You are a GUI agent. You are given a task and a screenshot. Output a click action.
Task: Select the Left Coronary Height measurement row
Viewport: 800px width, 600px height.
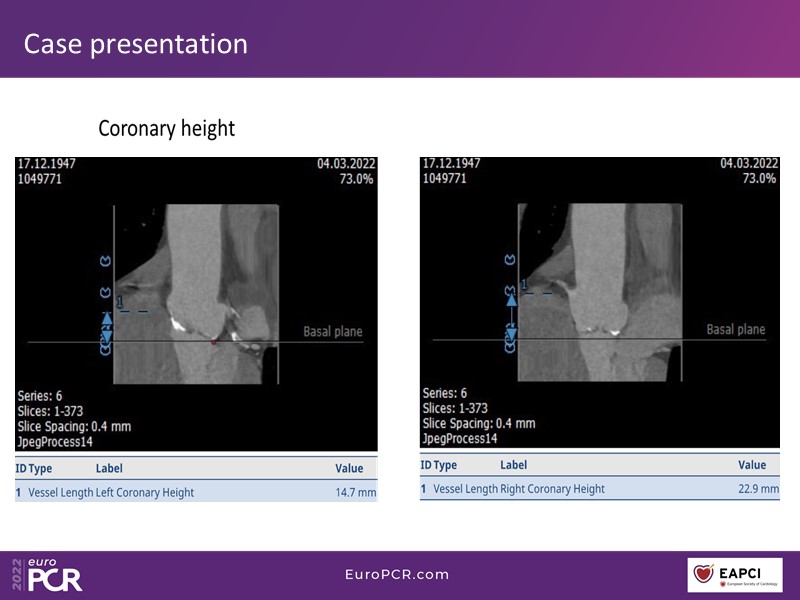[196, 492]
